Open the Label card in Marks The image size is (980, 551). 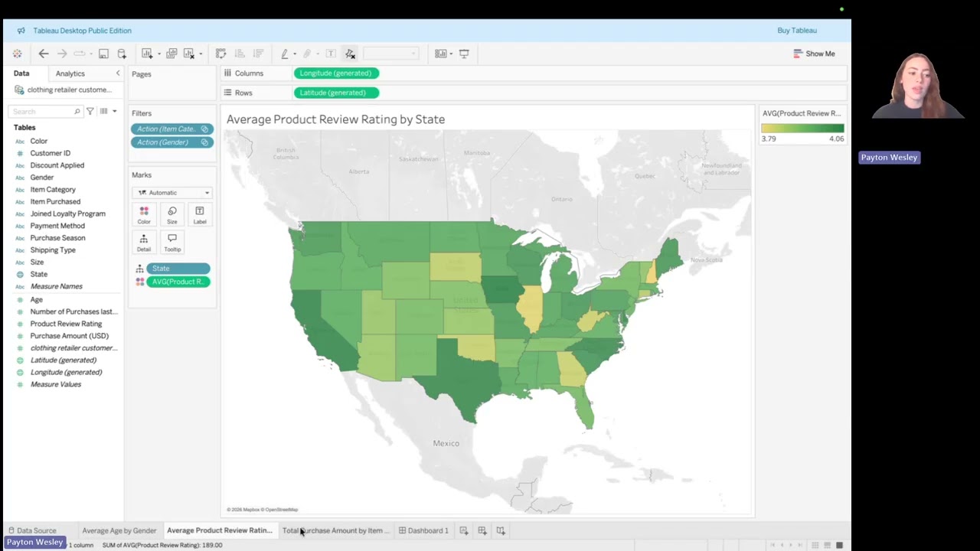click(200, 215)
